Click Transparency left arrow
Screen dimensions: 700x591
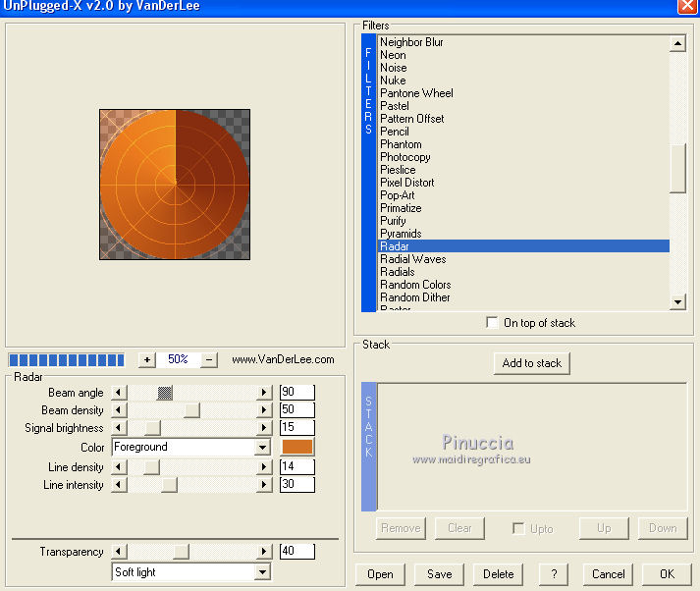(119, 552)
